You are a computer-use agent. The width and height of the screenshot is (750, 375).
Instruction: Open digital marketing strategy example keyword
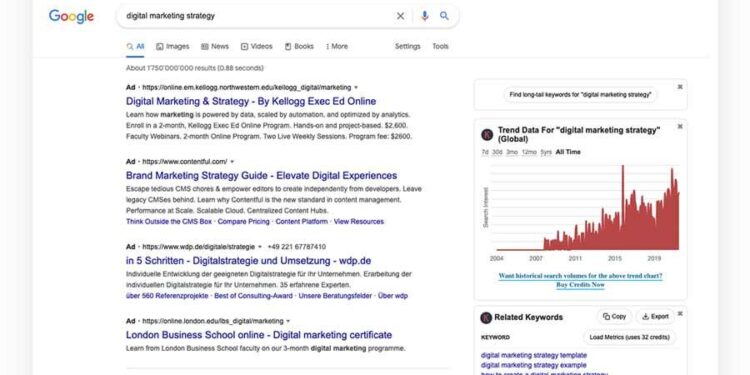(x=533, y=365)
